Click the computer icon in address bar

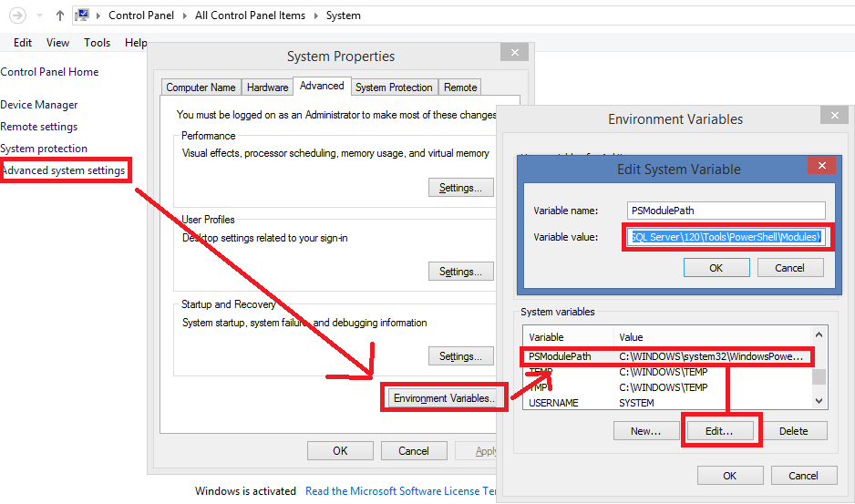point(82,15)
